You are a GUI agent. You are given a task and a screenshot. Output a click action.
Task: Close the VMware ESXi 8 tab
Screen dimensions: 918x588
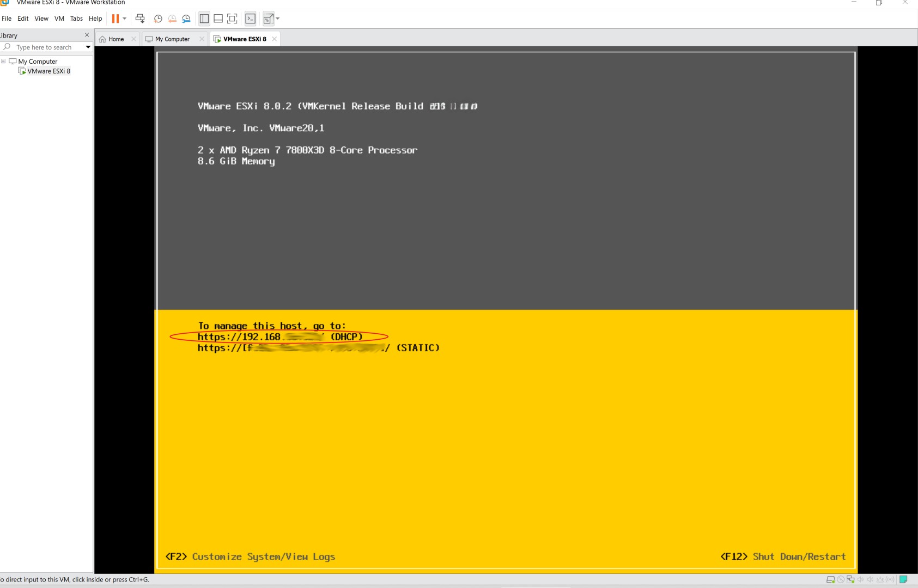pos(274,39)
